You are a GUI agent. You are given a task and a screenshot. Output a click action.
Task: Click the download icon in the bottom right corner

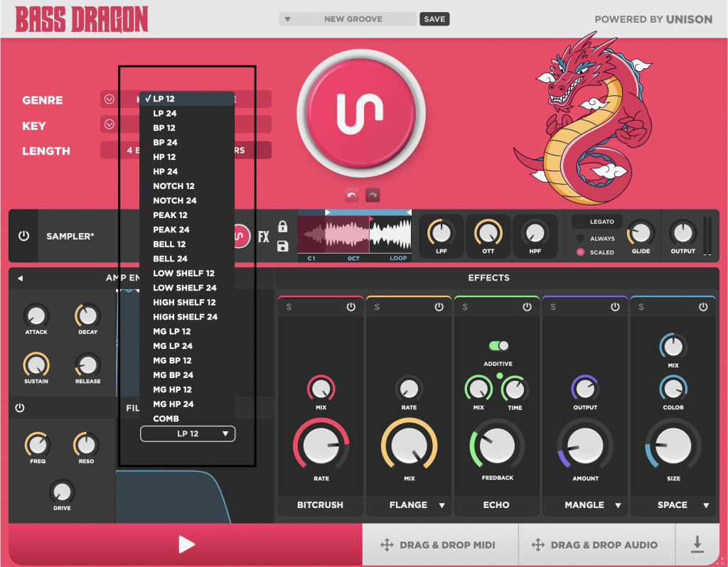click(x=697, y=544)
